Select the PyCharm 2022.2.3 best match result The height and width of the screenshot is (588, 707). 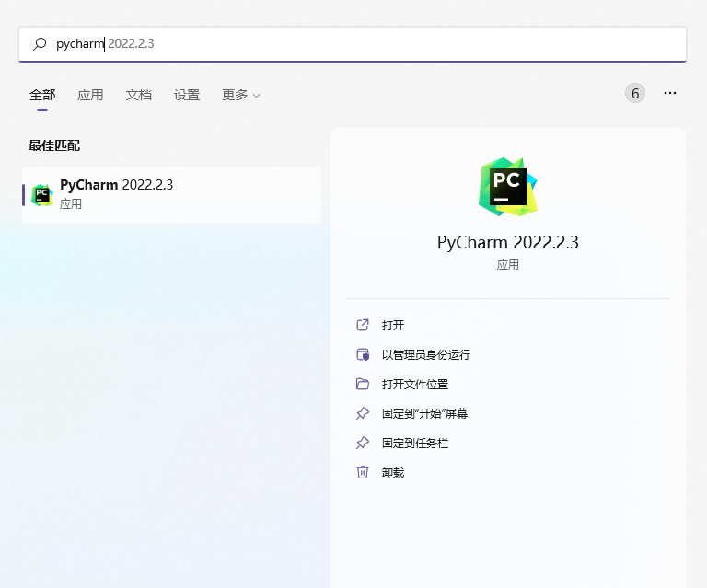coord(172,194)
